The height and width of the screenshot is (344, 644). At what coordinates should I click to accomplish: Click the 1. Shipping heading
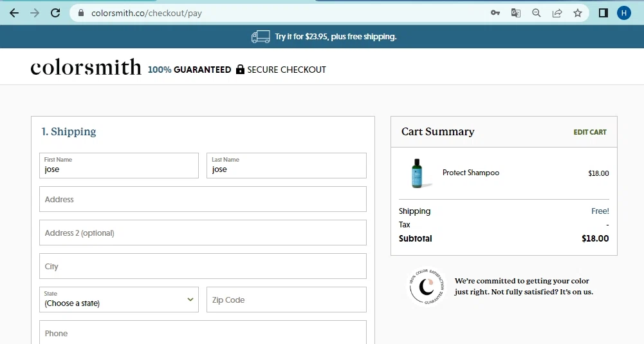[x=69, y=131]
